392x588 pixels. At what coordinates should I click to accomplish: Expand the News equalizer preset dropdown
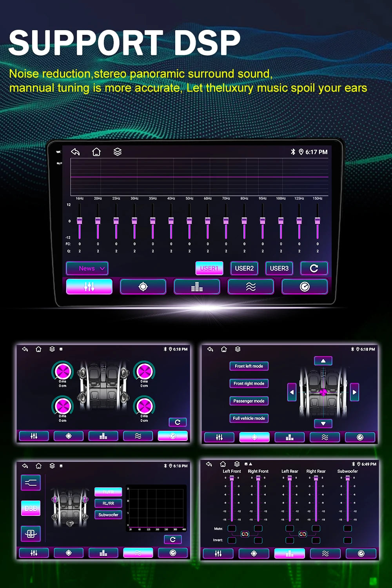[87, 269]
